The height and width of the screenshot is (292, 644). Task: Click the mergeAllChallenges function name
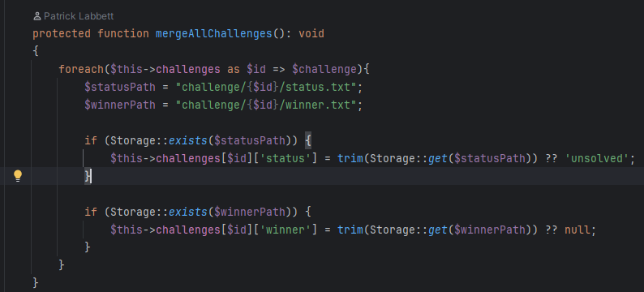tap(214, 34)
